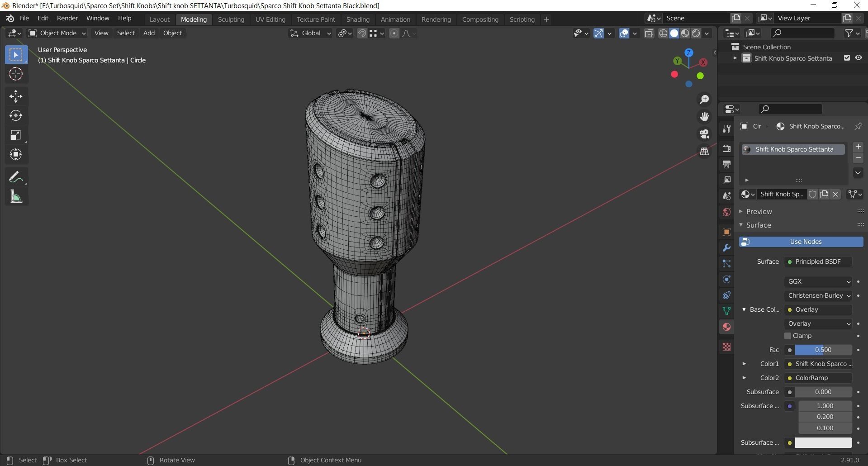
Task: Add a new material slot
Action: click(x=858, y=147)
